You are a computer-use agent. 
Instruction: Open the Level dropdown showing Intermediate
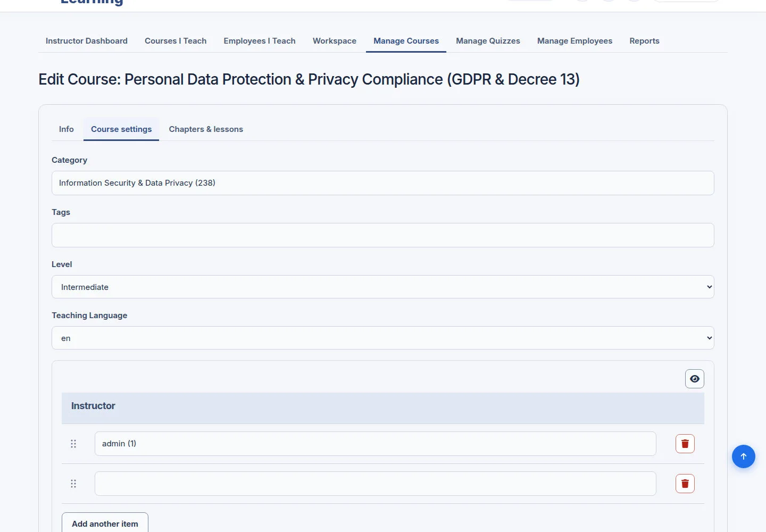coord(383,287)
